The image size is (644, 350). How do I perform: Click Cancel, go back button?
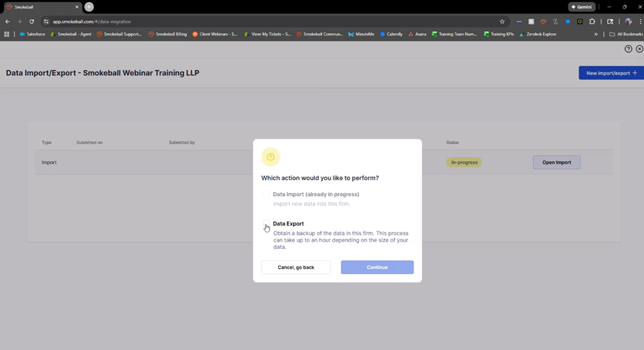(x=295, y=267)
